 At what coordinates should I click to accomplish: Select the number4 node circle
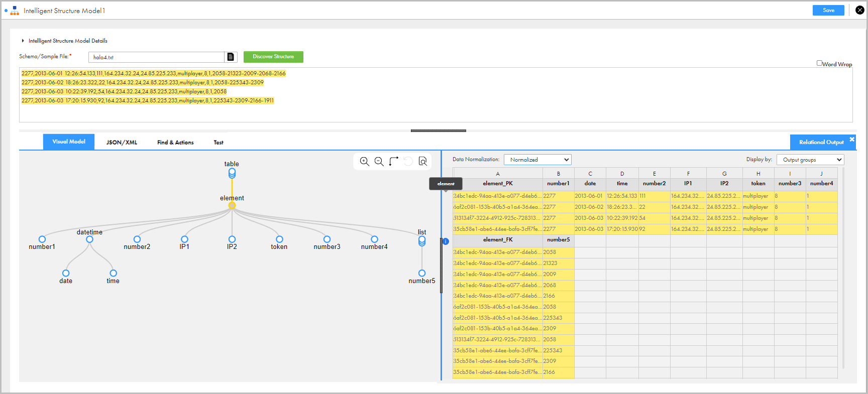tap(374, 239)
